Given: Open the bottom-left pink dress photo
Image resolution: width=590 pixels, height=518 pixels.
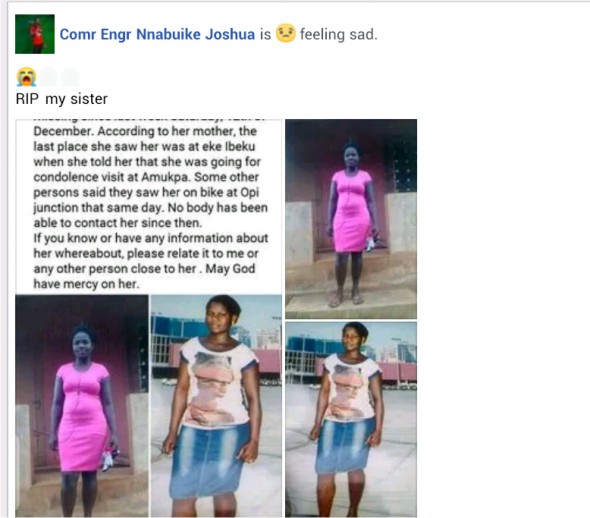Looking at the screenshot, I should [82, 406].
